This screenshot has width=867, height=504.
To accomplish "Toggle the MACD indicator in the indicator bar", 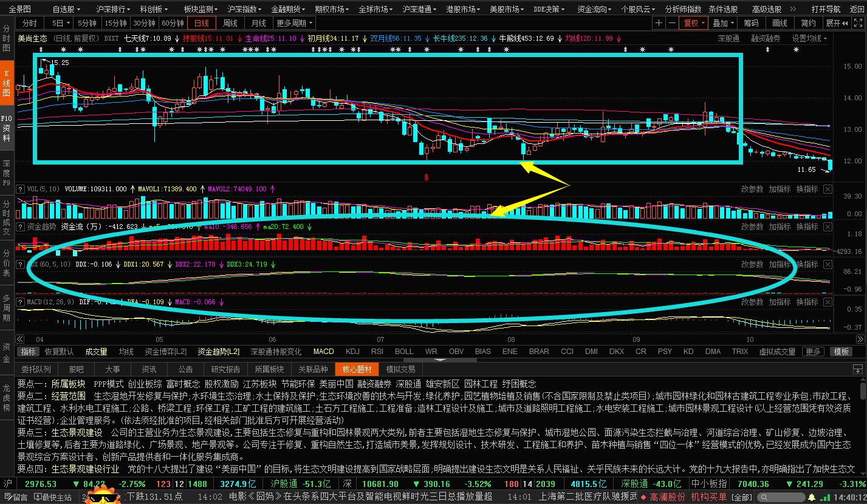I will point(324,352).
